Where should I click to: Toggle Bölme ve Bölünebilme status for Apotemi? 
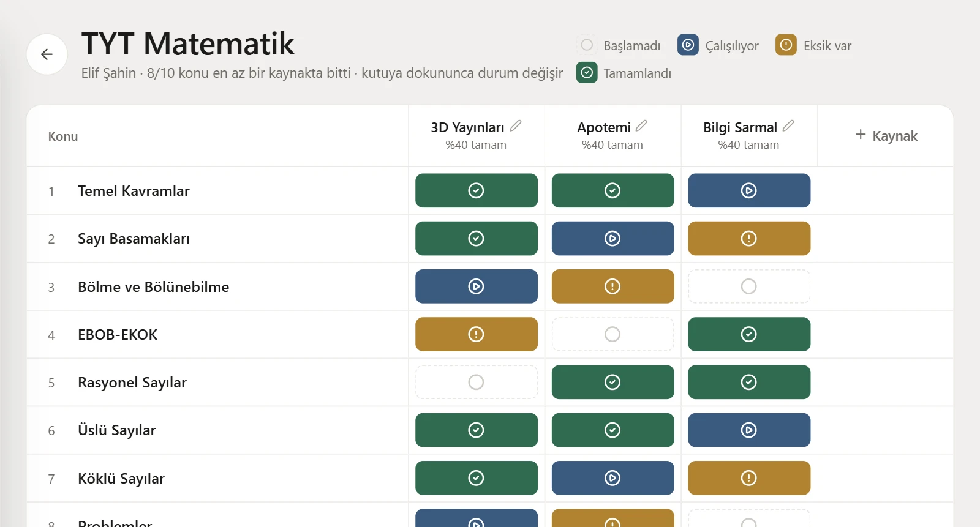612,286
